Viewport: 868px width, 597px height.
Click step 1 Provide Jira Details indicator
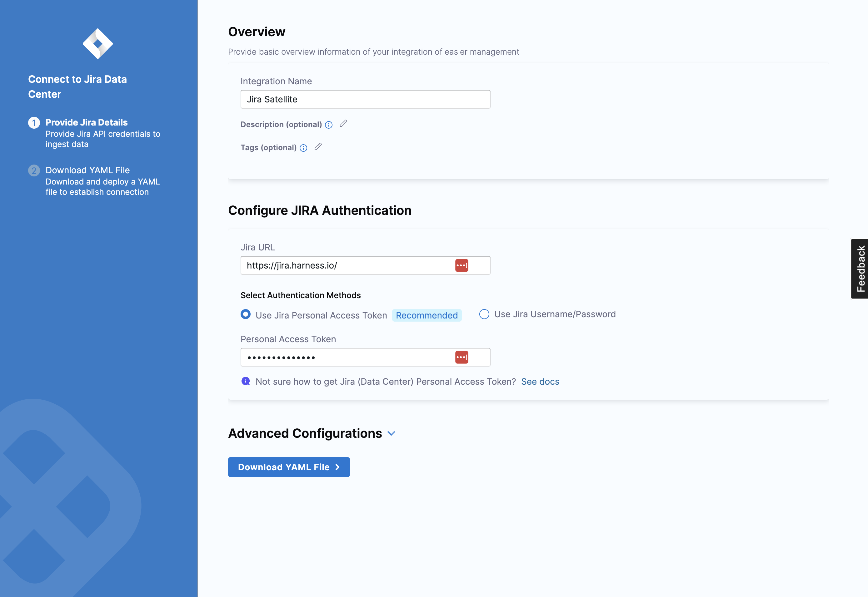click(34, 122)
